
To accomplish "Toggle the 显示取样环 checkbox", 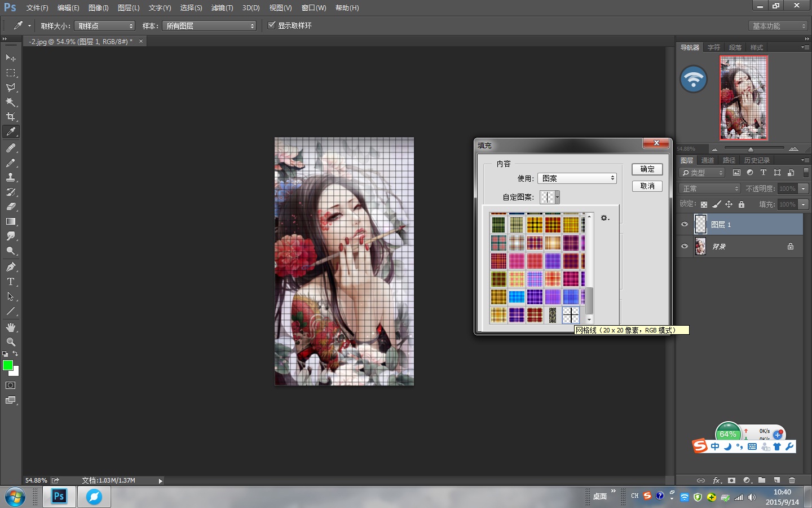I will (x=271, y=25).
